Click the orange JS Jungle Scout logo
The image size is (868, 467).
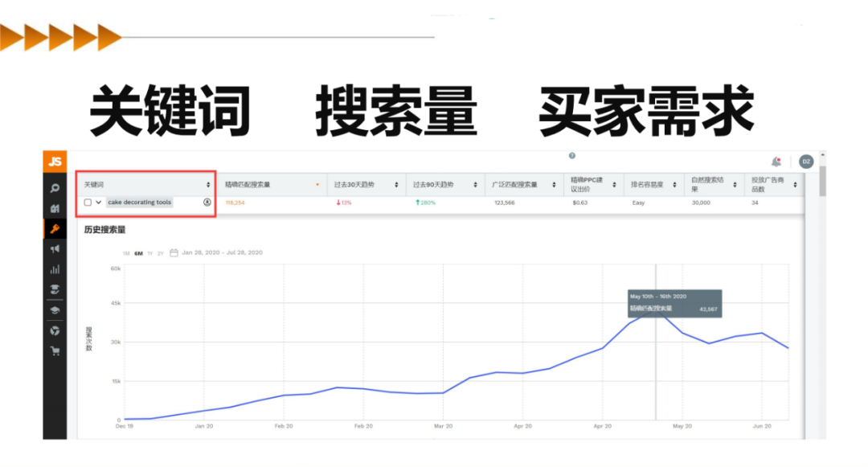(x=55, y=162)
